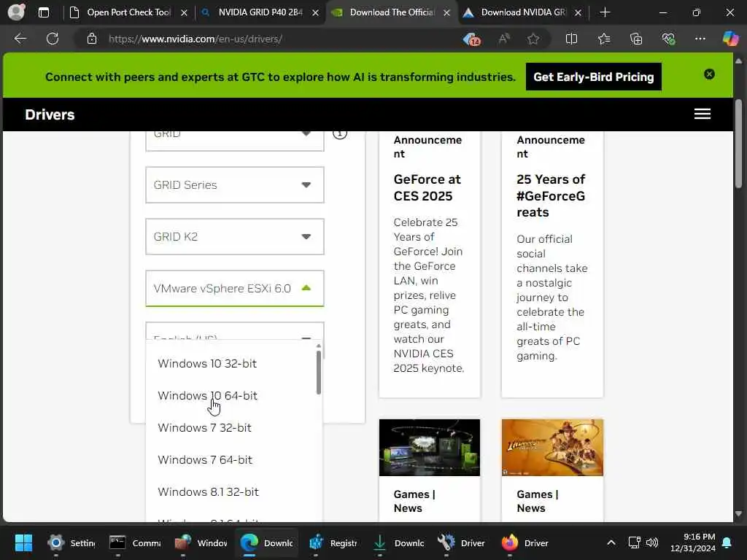Switch to the Open Port Check Tool tab
Image resolution: width=747 pixels, height=560 pixels.
128,12
